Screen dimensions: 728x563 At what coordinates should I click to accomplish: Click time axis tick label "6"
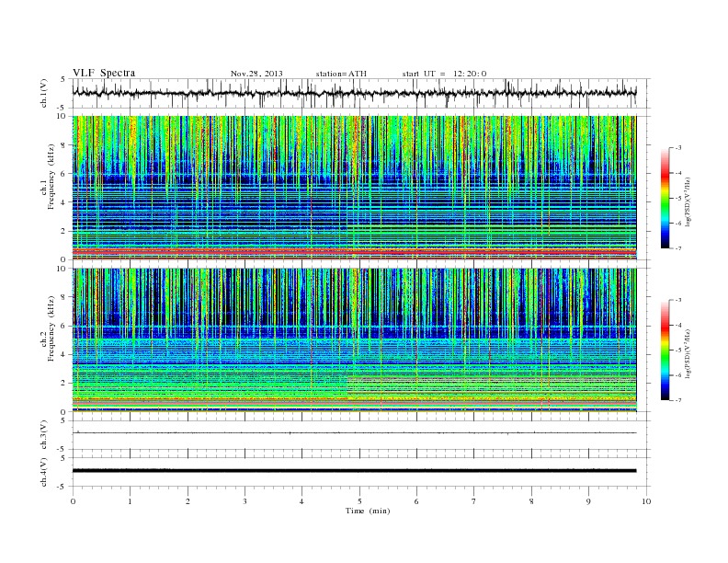pyautogui.click(x=416, y=501)
